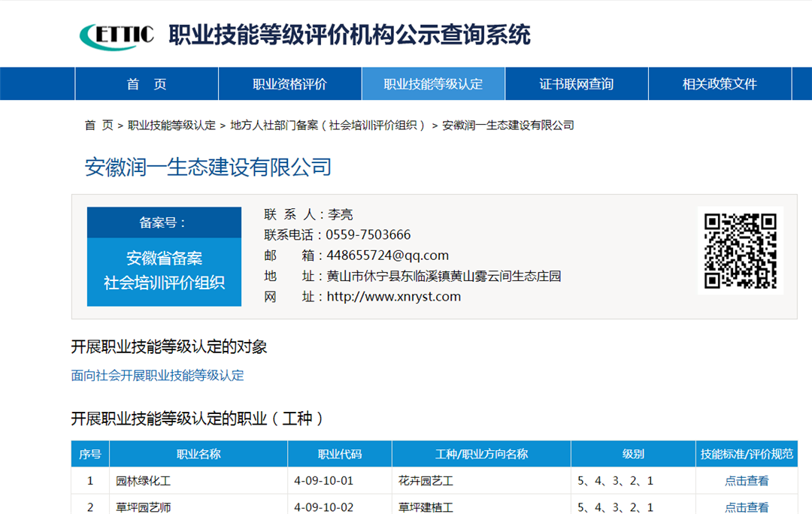
Task: Open the 职业资格评价 navigation tab
Action: click(290, 84)
